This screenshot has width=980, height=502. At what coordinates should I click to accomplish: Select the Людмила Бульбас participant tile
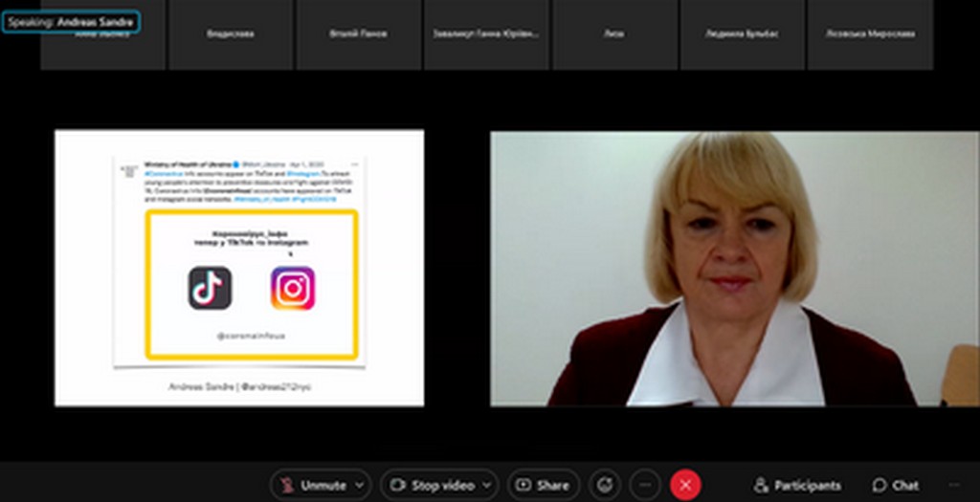pos(742,35)
